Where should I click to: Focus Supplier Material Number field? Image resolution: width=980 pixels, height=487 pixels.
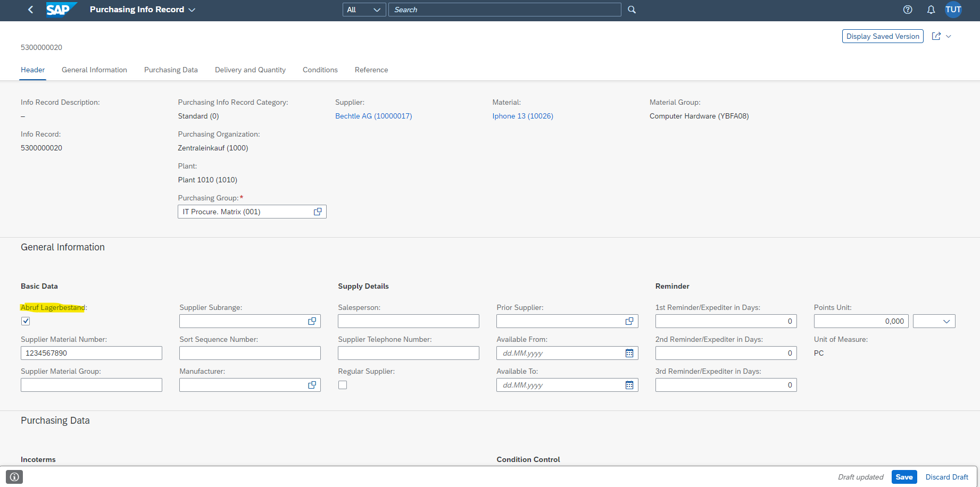click(92, 353)
